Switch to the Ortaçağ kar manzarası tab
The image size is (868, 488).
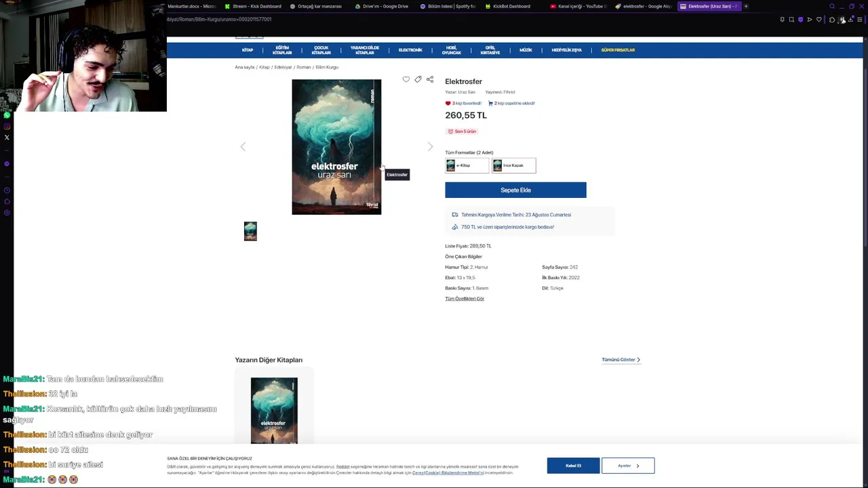tap(316, 6)
